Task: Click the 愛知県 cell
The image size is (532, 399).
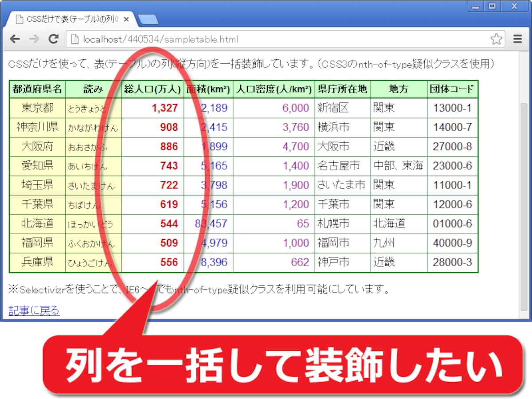Action: 37,166
